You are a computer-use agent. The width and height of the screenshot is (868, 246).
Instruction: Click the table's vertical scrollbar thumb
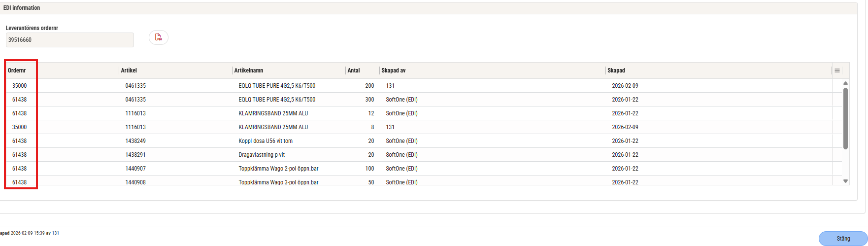coord(845,118)
